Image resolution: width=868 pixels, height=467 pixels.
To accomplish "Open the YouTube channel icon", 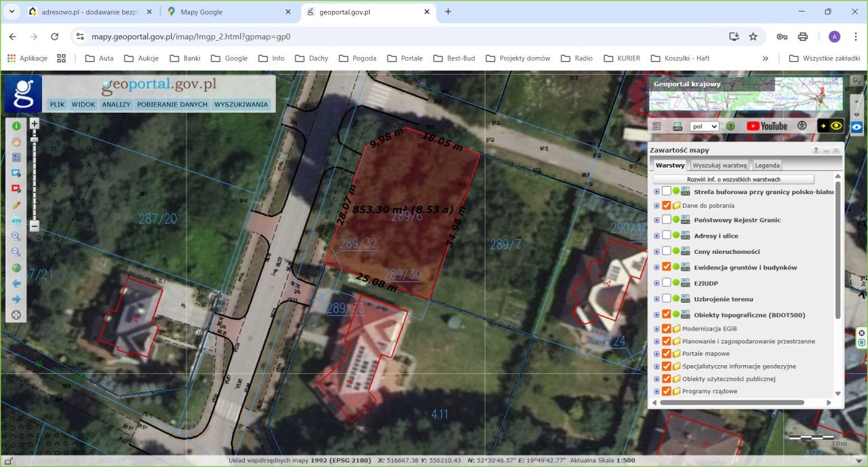I will (767, 126).
